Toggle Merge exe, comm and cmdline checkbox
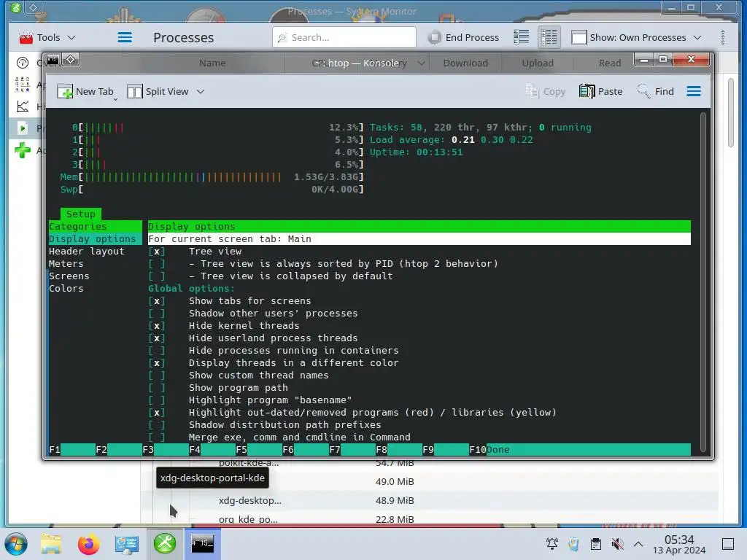This screenshot has width=747, height=560. coord(156,437)
